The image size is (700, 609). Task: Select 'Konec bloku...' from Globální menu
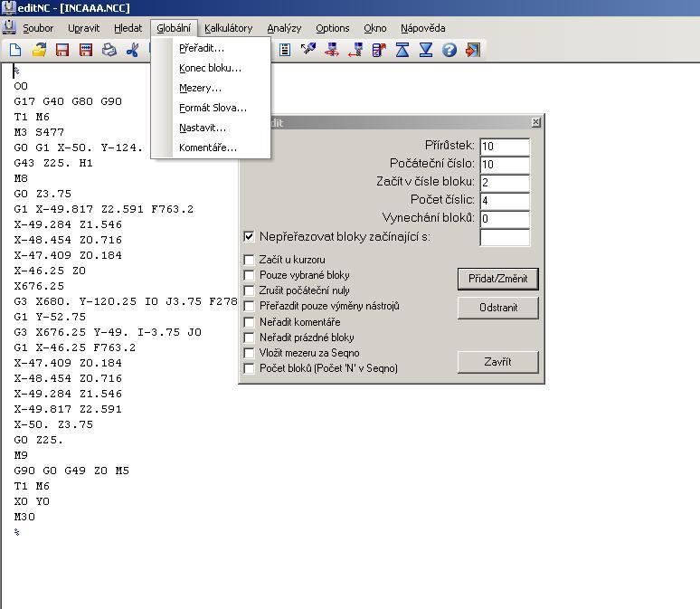210,68
